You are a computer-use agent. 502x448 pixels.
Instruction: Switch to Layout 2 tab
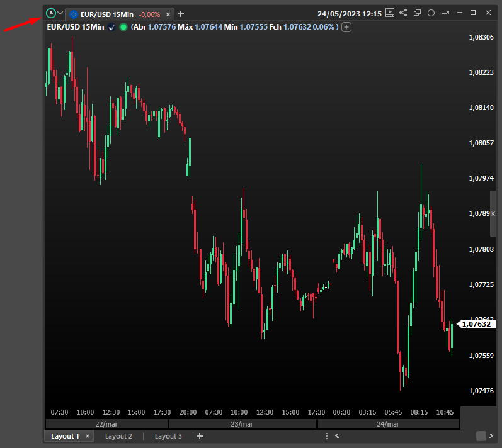(x=118, y=436)
